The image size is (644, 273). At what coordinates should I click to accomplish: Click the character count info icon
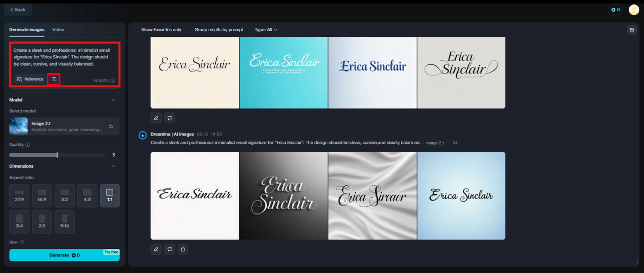click(x=113, y=81)
